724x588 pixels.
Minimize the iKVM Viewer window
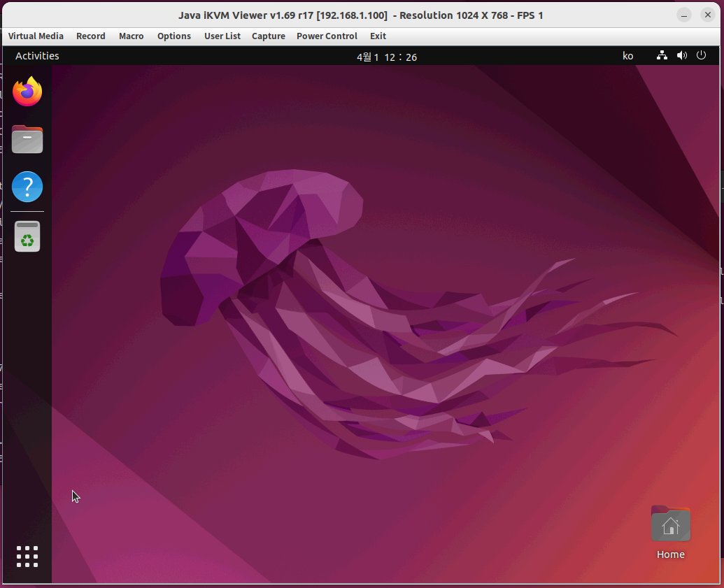tap(684, 15)
